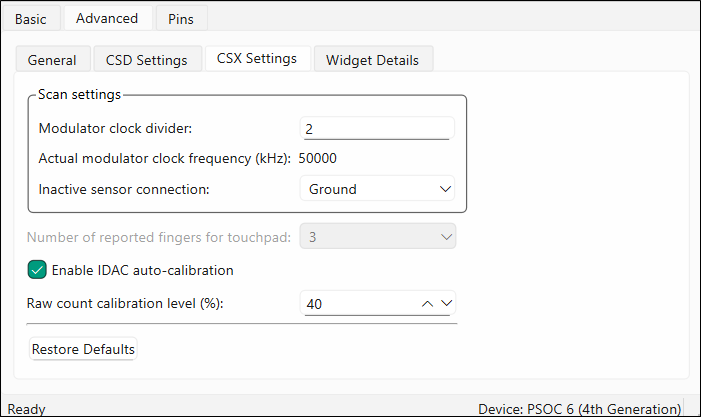Show the Widget Details tab
The image size is (701, 417).
373,60
